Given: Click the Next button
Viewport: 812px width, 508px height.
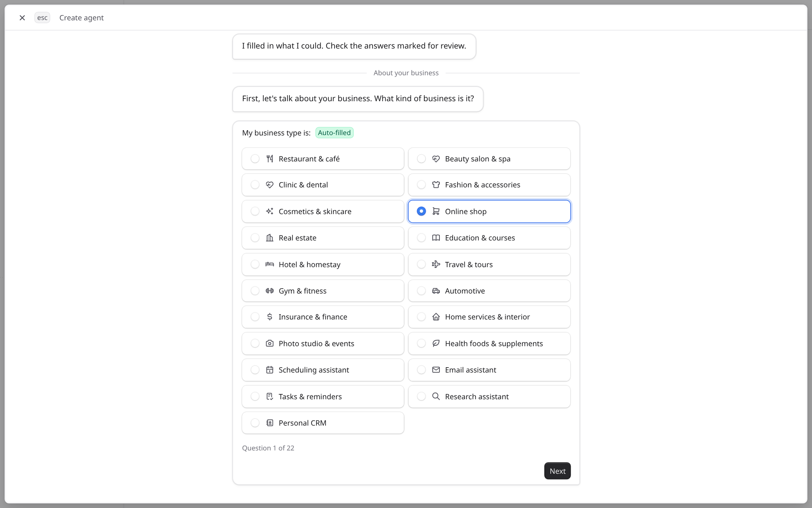Looking at the screenshot, I should (x=557, y=471).
